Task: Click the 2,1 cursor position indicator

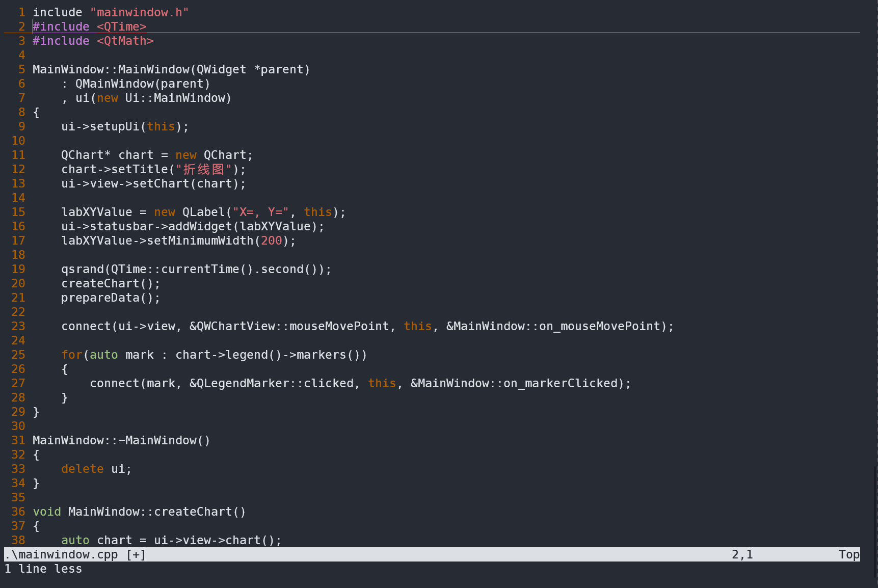Action: (742, 554)
